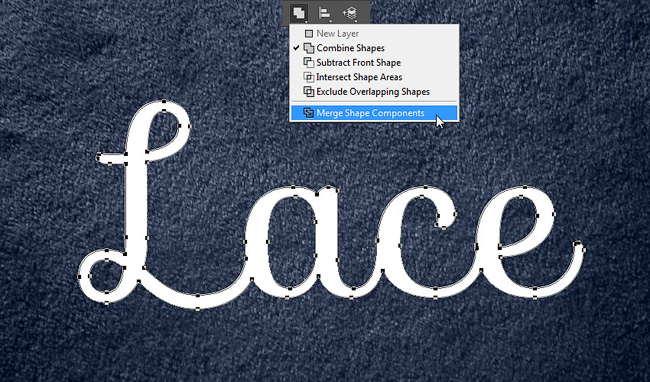Select anchor point atop the L's upper loop
Image resolution: width=650 pixels, height=382 pixels.
(x=164, y=101)
